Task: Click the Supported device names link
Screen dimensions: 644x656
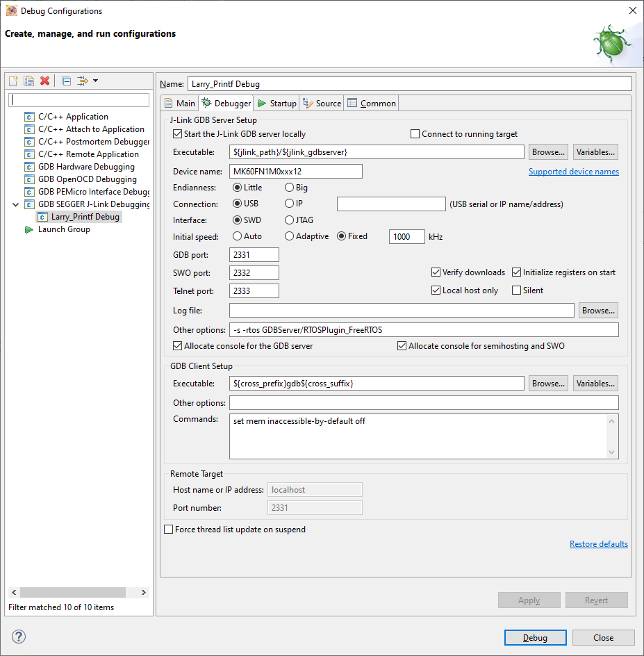Action: (573, 171)
